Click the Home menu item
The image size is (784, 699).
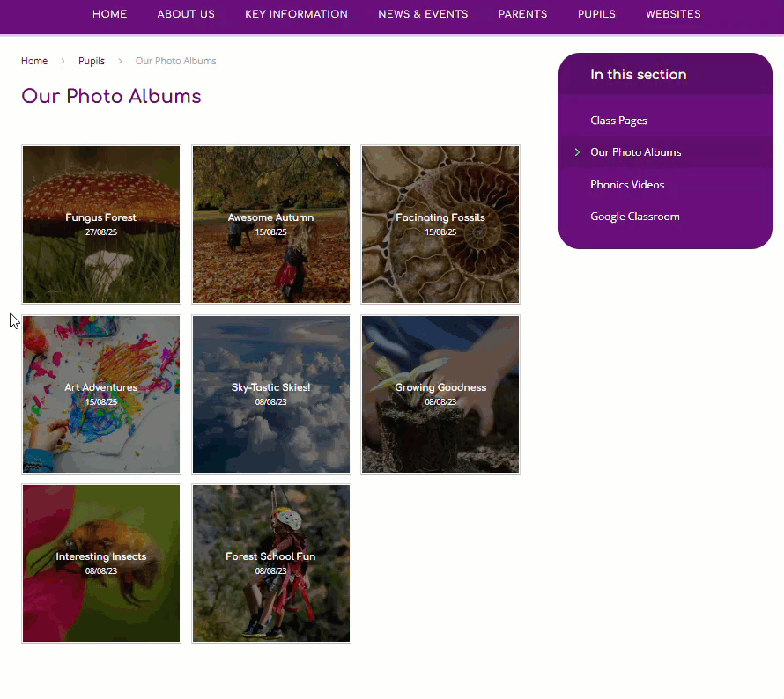click(x=109, y=14)
